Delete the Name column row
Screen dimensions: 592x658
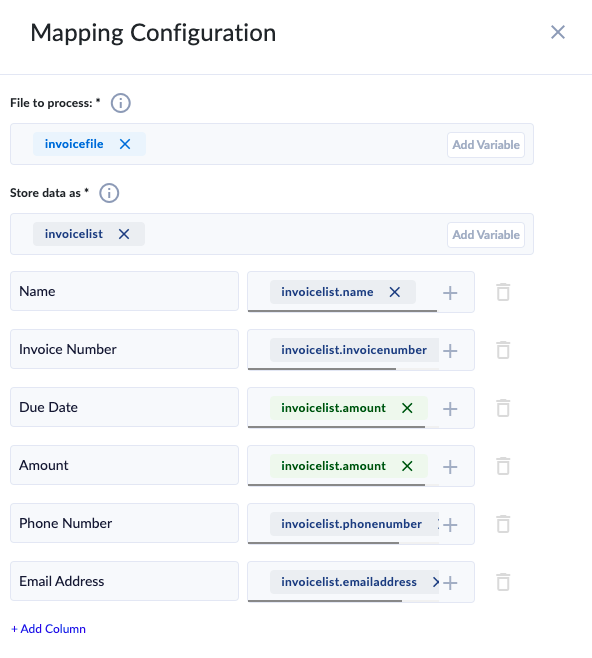(x=503, y=292)
